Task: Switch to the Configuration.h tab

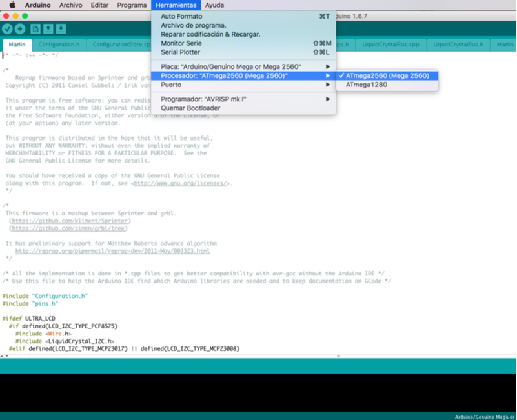Action: coord(59,45)
